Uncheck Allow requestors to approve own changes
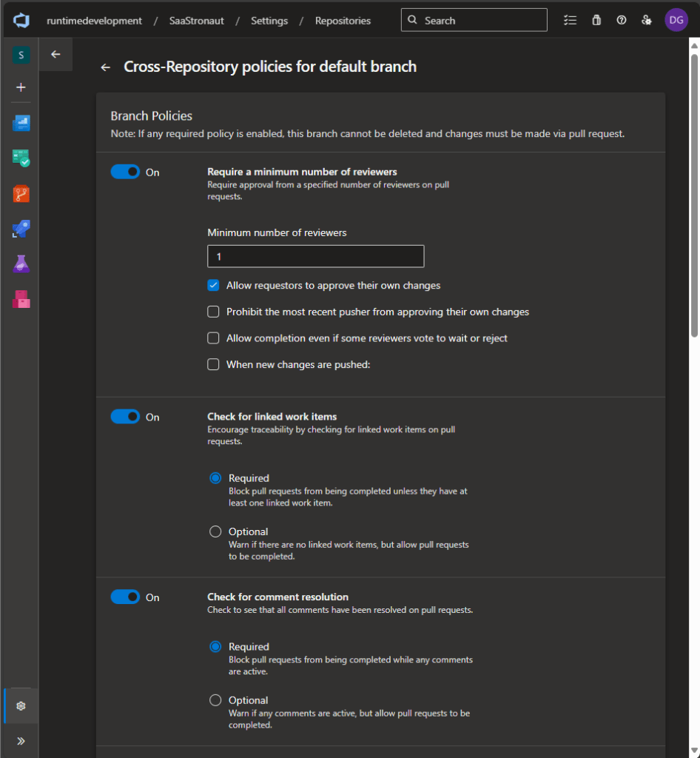 (x=213, y=285)
